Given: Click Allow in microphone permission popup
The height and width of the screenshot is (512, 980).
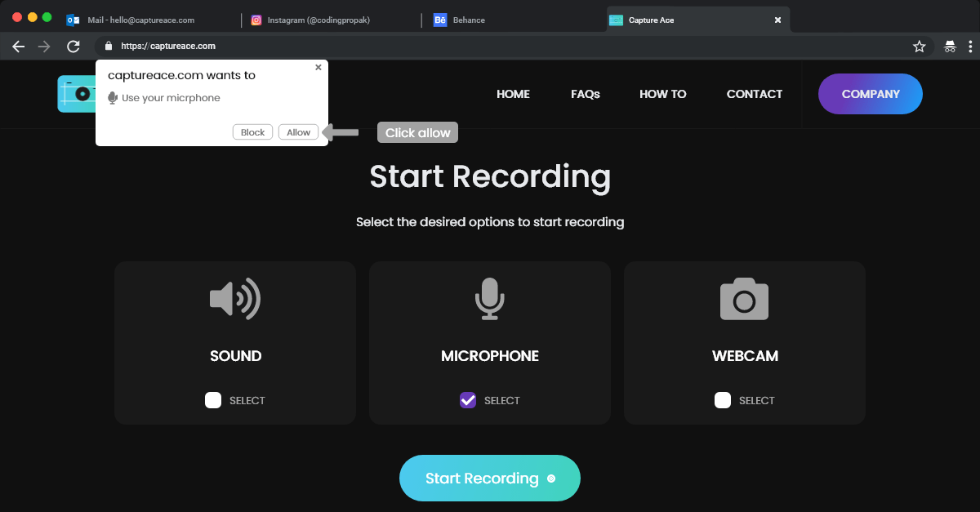Looking at the screenshot, I should [298, 132].
